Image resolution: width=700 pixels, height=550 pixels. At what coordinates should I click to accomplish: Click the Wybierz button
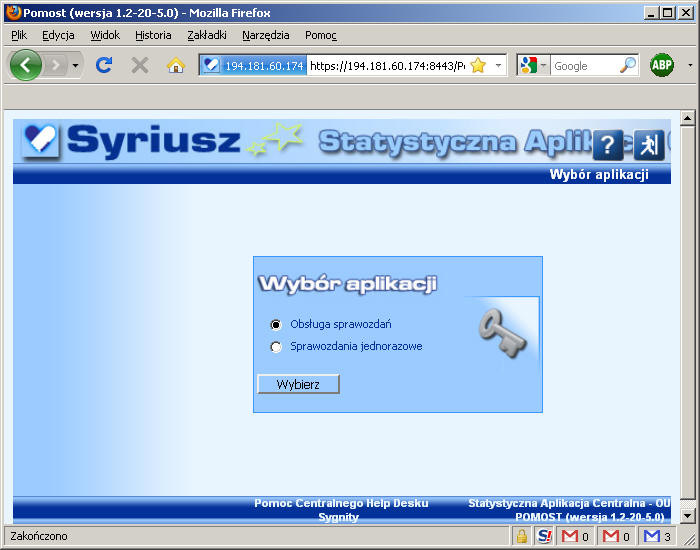pos(298,384)
